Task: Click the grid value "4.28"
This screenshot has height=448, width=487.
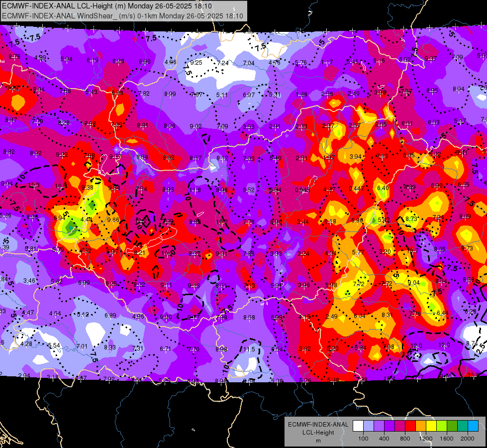Action: (26, 344)
